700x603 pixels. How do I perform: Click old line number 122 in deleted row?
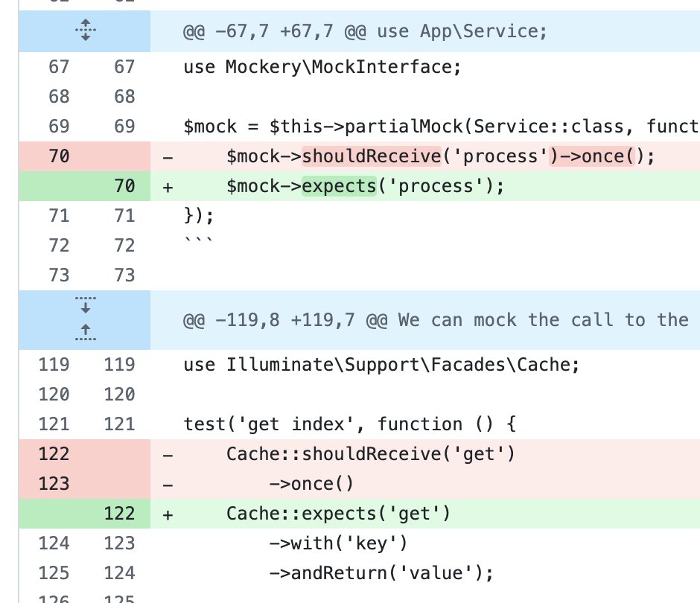tap(54, 454)
